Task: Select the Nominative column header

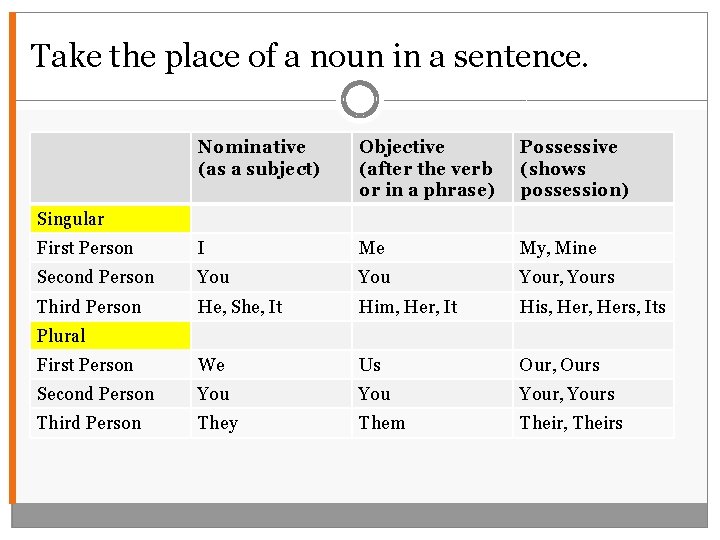Action: pos(271,168)
